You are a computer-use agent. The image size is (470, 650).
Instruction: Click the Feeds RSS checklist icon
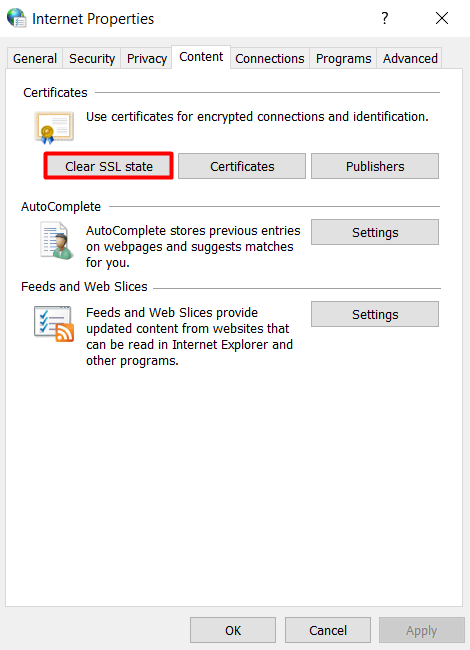tap(54, 324)
